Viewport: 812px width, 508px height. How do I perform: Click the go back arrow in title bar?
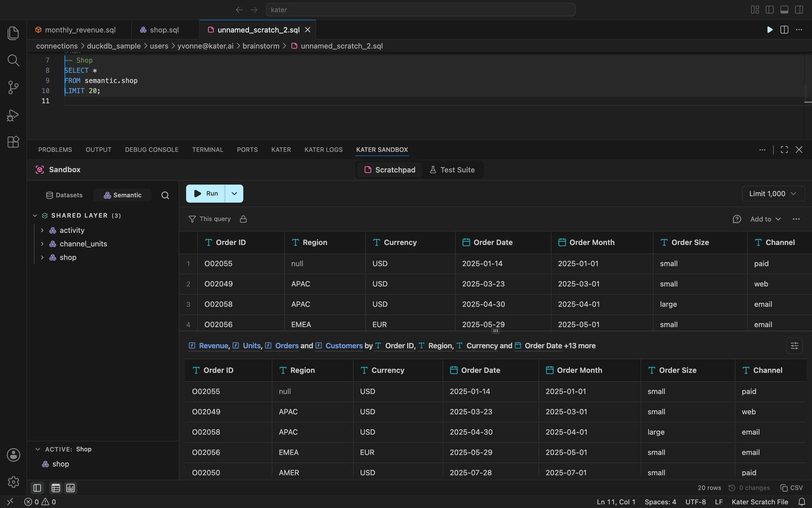coord(239,9)
